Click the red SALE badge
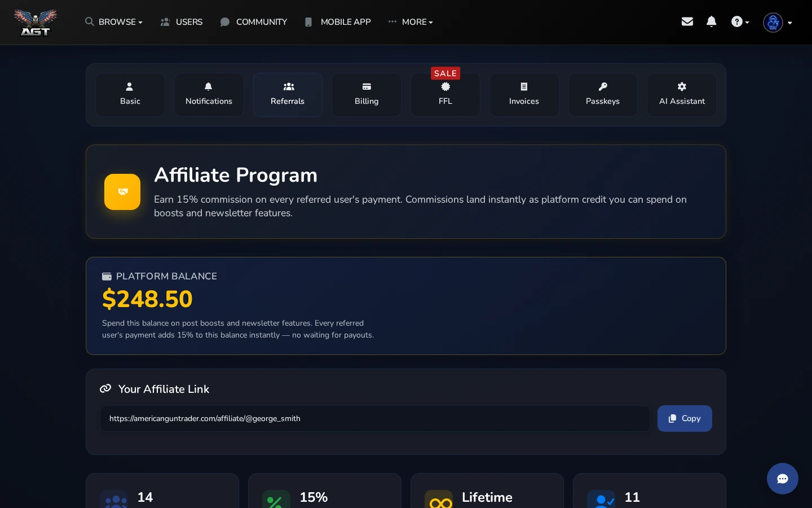Image resolution: width=812 pixels, height=508 pixels. [x=445, y=73]
